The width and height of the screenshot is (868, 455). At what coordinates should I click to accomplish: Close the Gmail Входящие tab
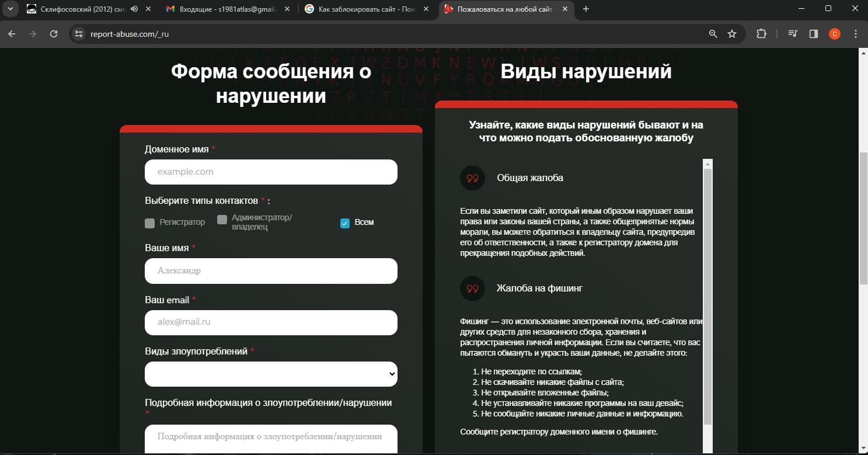[x=287, y=9]
